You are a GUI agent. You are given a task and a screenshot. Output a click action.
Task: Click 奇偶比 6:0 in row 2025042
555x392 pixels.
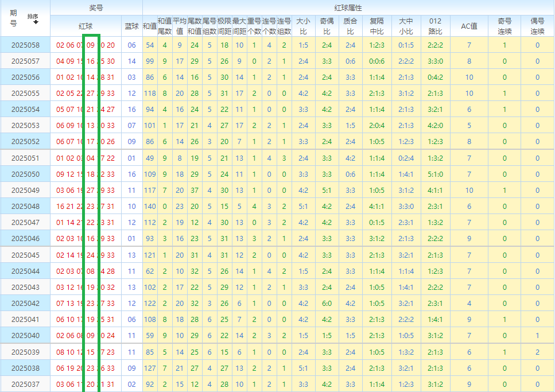[327, 303]
